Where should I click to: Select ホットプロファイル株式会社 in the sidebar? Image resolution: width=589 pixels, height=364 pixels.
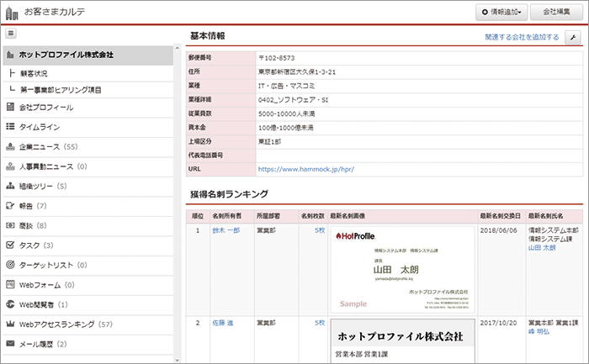tap(88, 55)
